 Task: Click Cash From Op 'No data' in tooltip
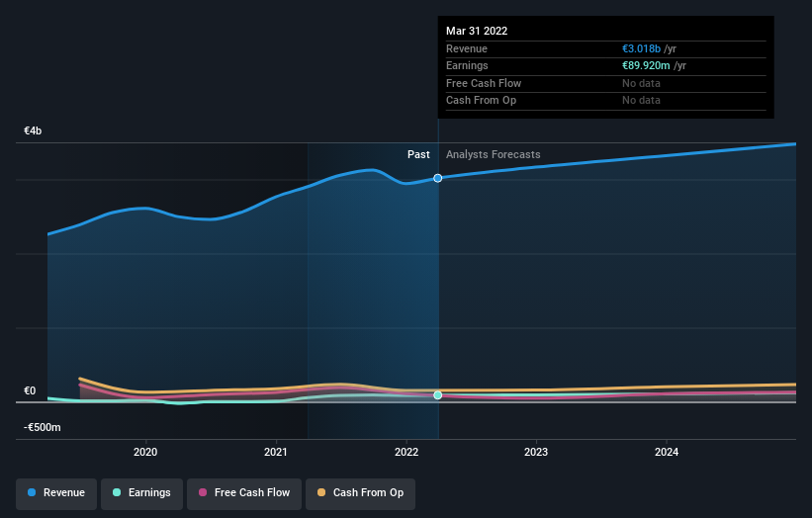641,101
